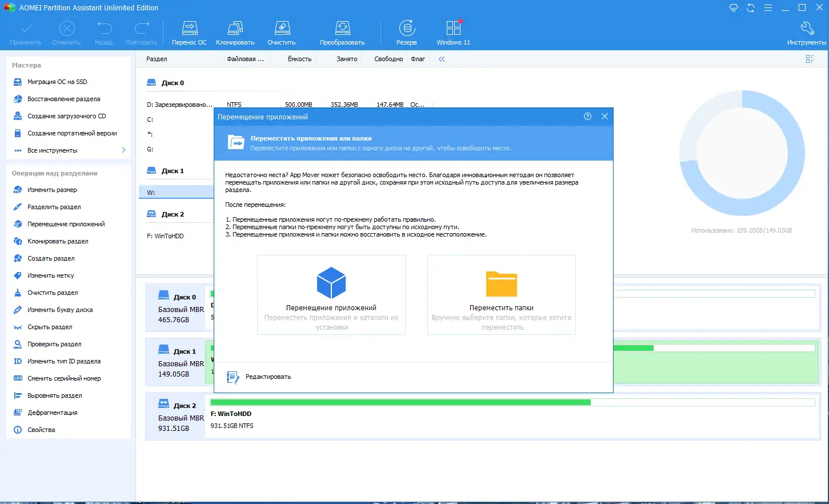Sort by the Раздел column header
Image resolution: width=829 pixels, height=504 pixels.
[x=157, y=59]
